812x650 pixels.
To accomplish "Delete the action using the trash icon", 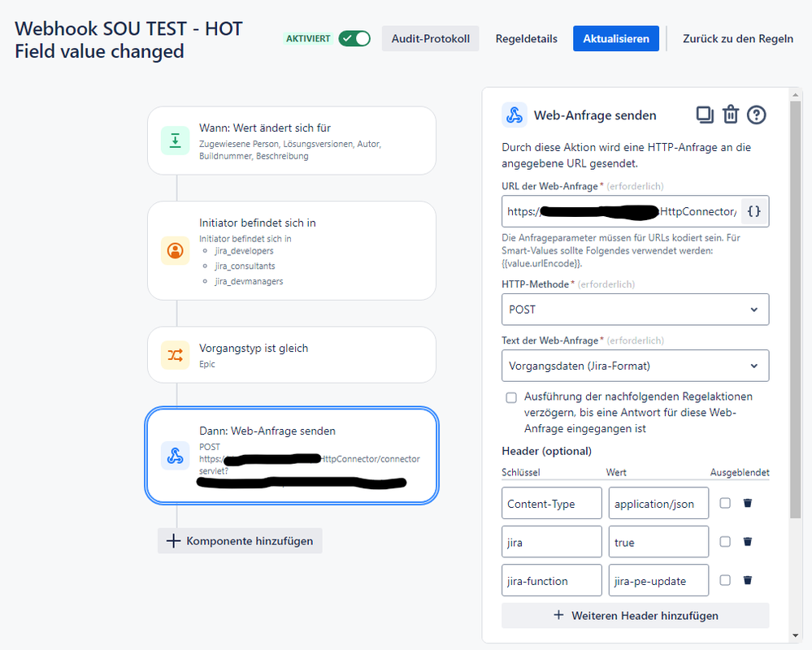I will 731,115.
